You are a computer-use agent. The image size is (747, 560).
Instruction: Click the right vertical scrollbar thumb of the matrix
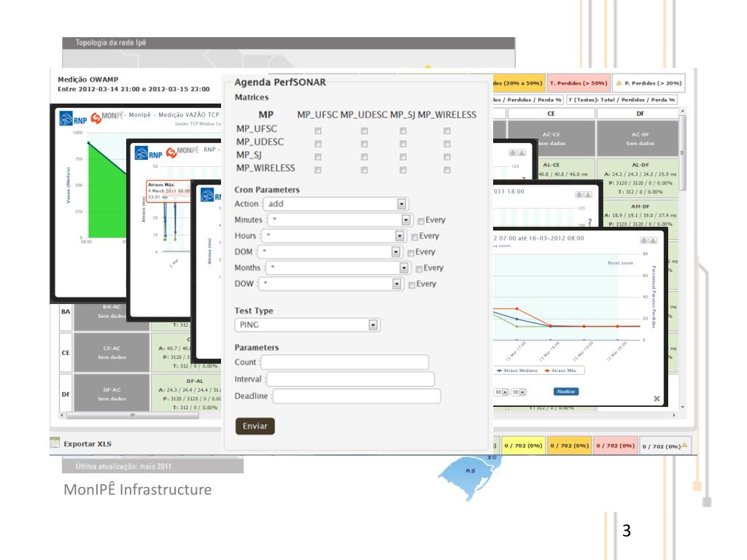[683, 153]
